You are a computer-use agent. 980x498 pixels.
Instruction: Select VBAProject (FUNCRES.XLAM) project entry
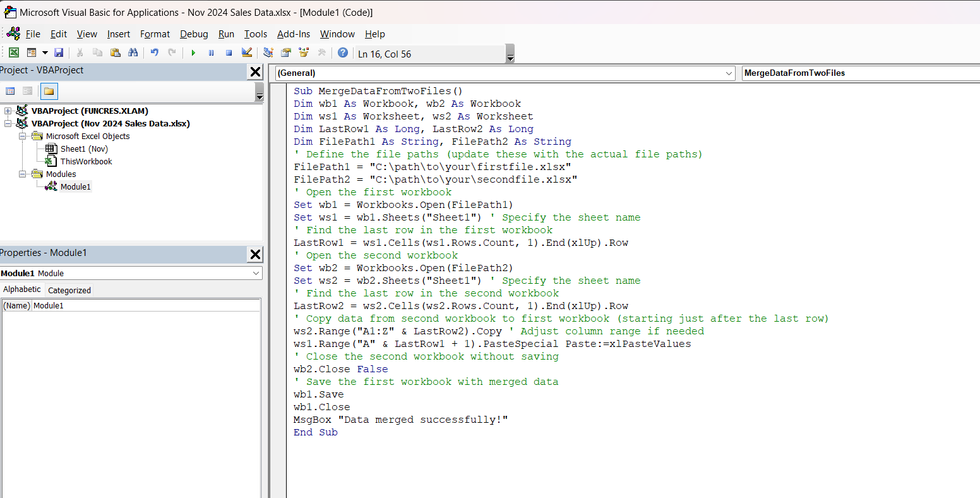coord(90,111)
